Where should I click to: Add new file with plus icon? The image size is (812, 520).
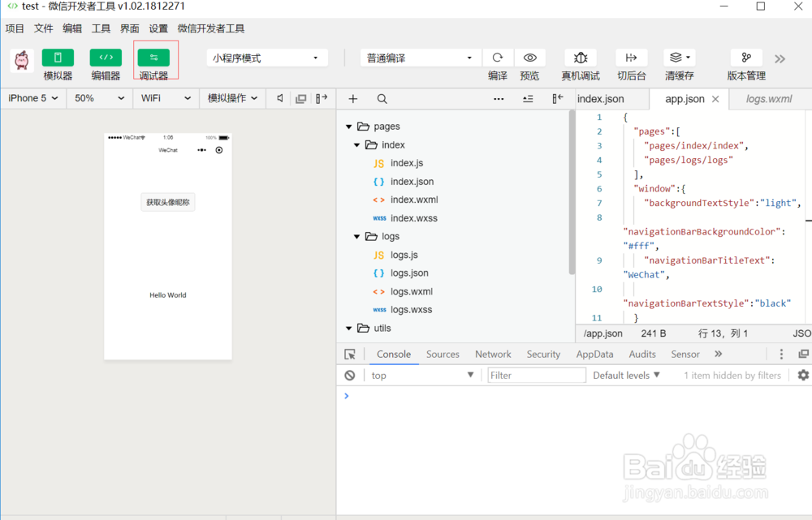(x=352, y=99)
